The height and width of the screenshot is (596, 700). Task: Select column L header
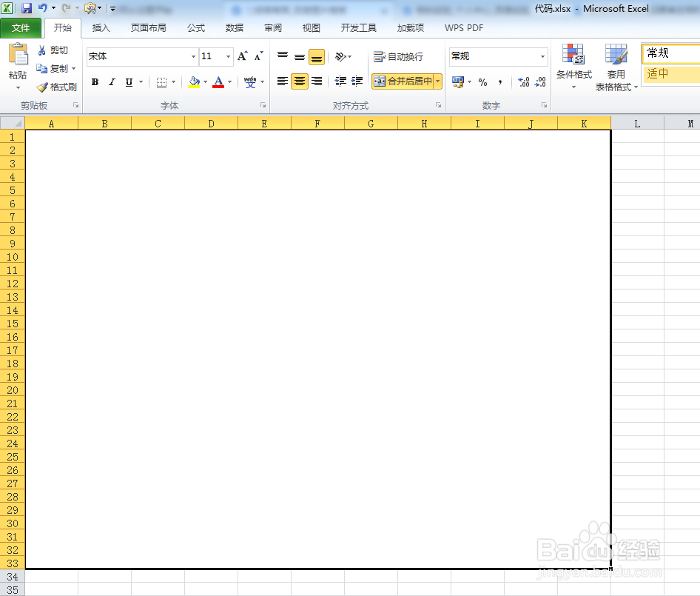pyautogui.click(x=637, y=124)
